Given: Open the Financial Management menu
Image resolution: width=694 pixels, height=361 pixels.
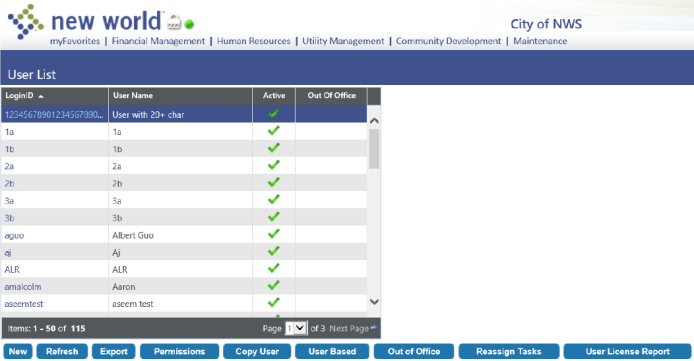Looking at the screenshot, I should 158,41.
